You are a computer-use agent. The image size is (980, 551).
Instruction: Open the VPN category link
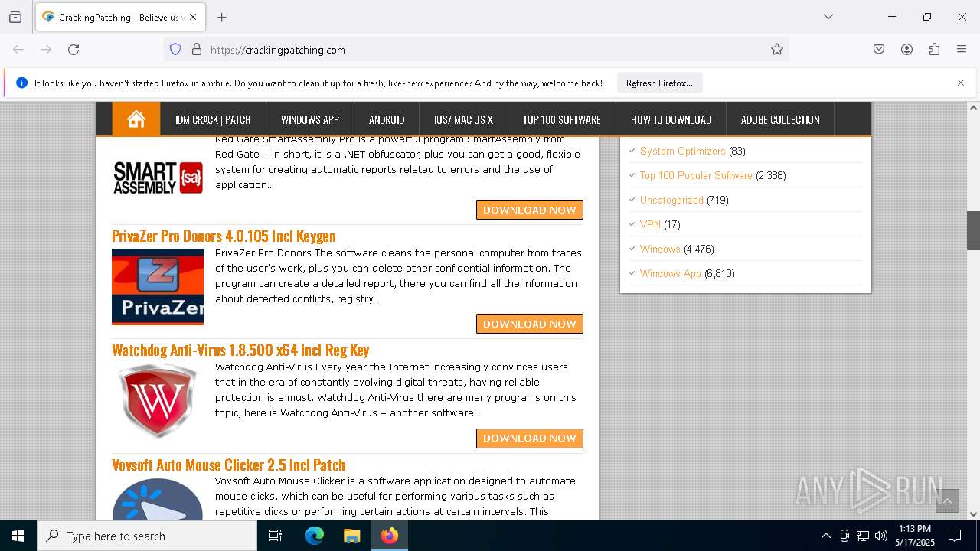(x=650, y=224)
